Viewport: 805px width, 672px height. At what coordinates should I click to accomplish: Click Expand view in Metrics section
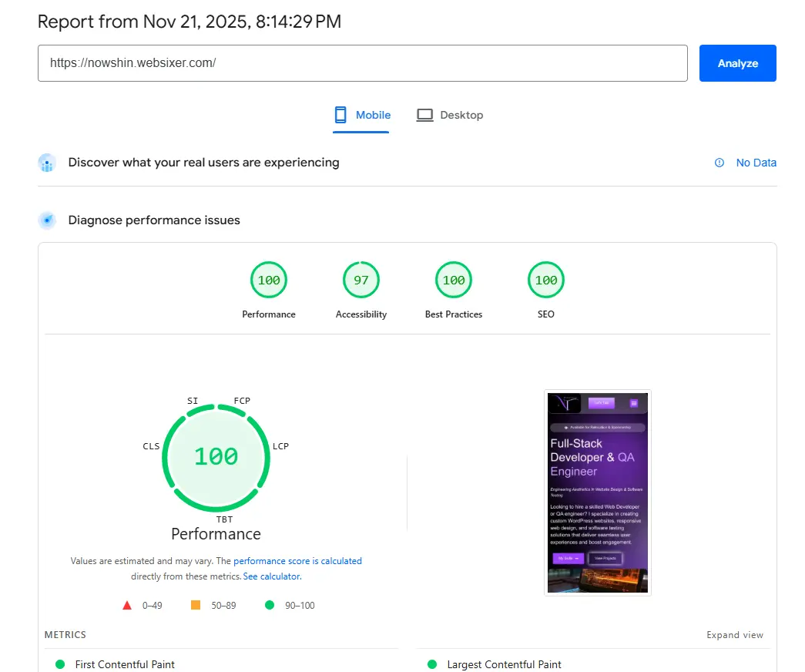coord(735,635)
